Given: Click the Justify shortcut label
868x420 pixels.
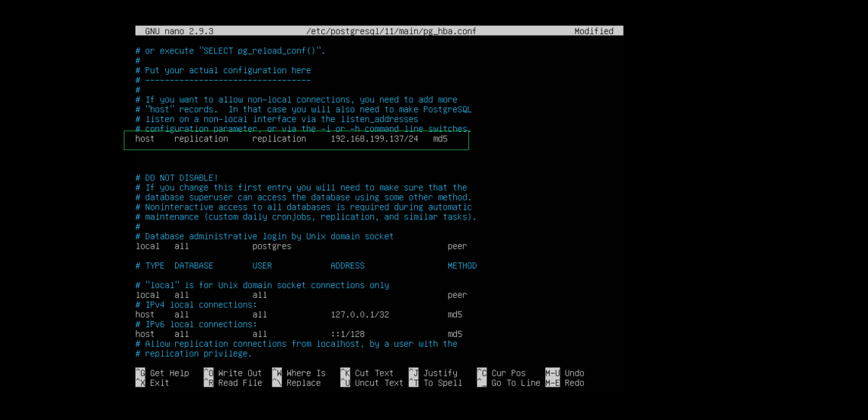Looking at the screenshot, I should tap(440, 374).
